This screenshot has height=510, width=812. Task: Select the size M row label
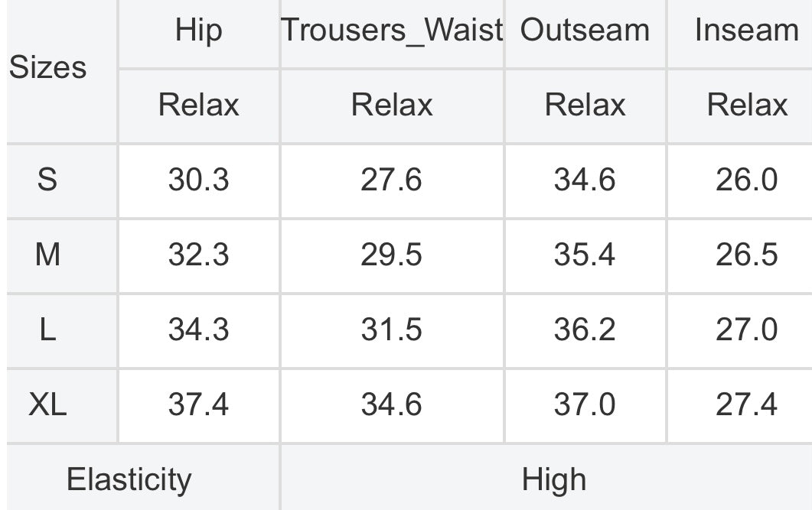pos(47,255)
